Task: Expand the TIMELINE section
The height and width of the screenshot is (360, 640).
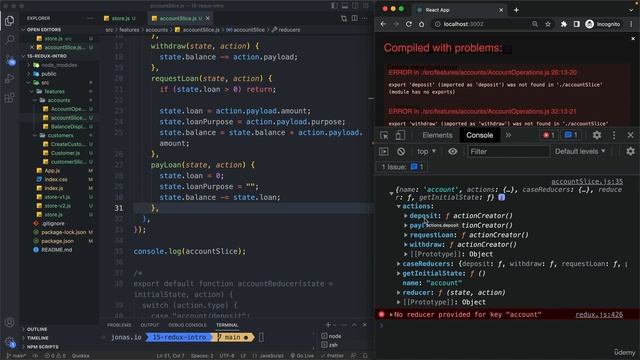Action: point(38,338)
